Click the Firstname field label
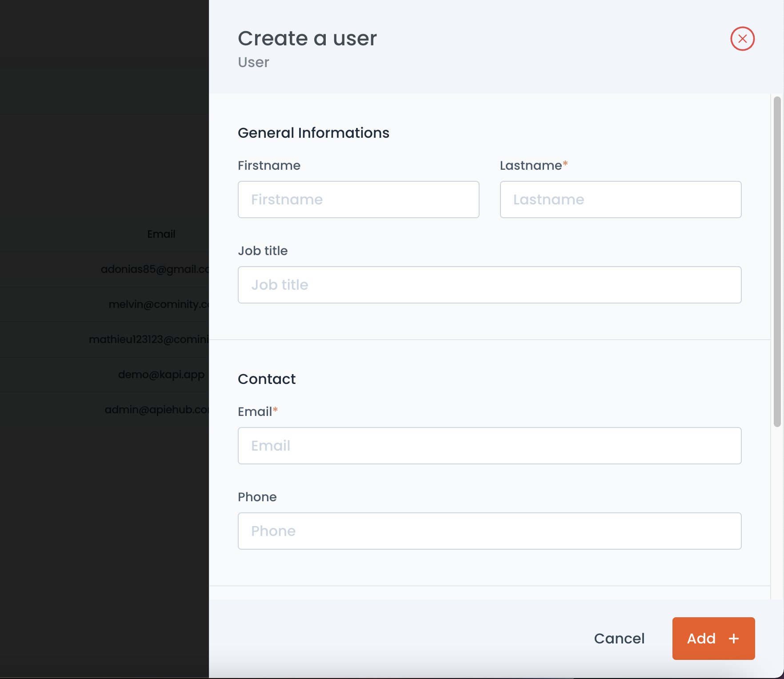This screenshot has height=679, width=784. [x=269, y=165]
